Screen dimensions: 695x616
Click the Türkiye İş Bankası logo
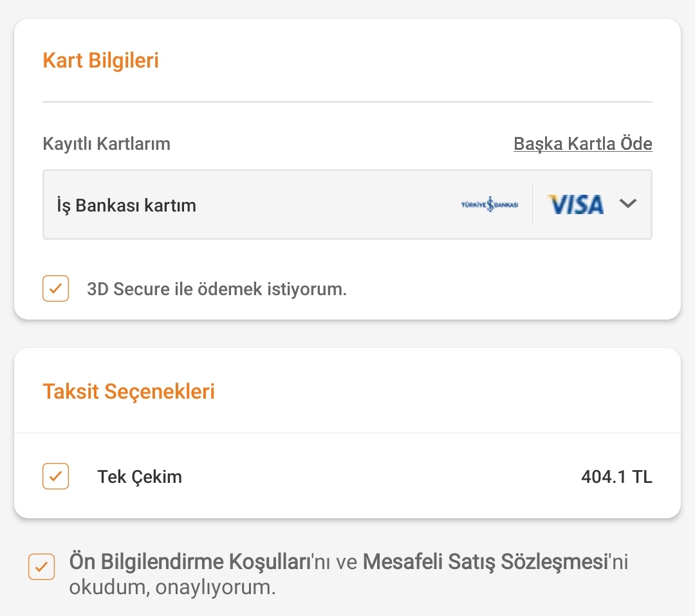click(x=489, y=204)
